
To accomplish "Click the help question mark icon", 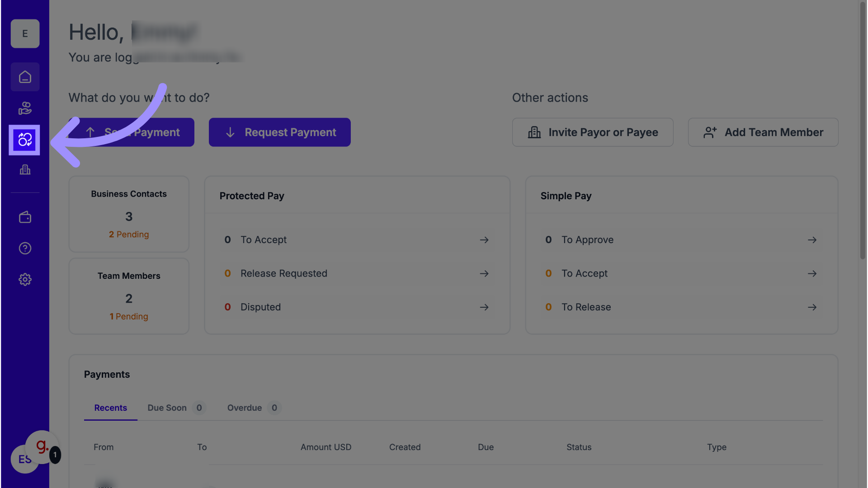I will 25,249.
